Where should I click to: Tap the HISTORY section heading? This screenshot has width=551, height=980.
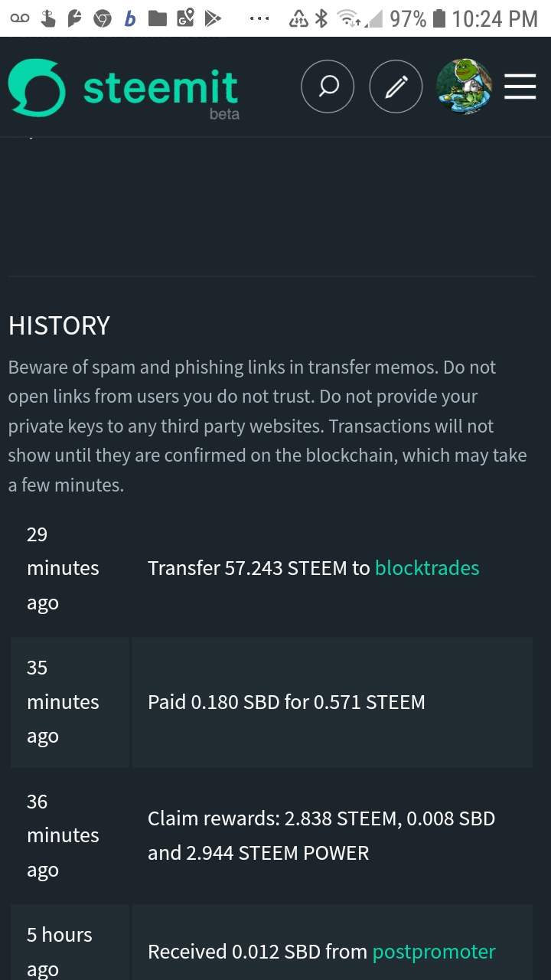(59, 325)
